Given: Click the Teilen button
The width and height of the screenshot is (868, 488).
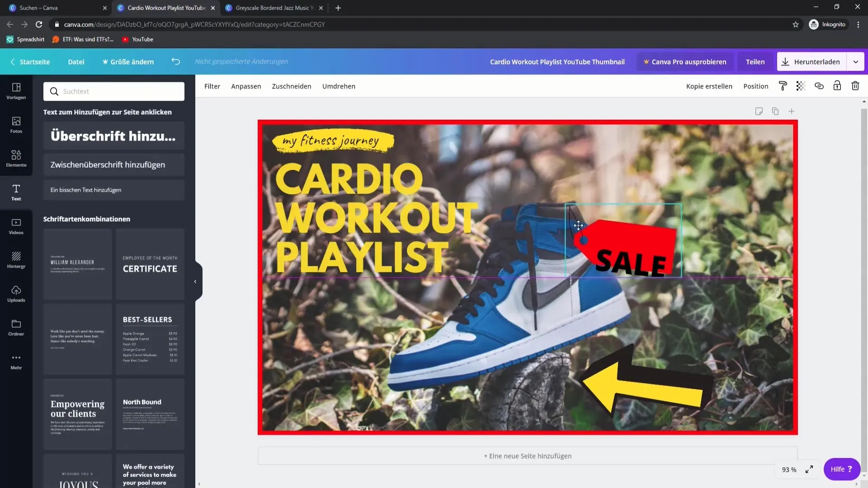Looking at the screenshot, I should [x=755, y=62].
